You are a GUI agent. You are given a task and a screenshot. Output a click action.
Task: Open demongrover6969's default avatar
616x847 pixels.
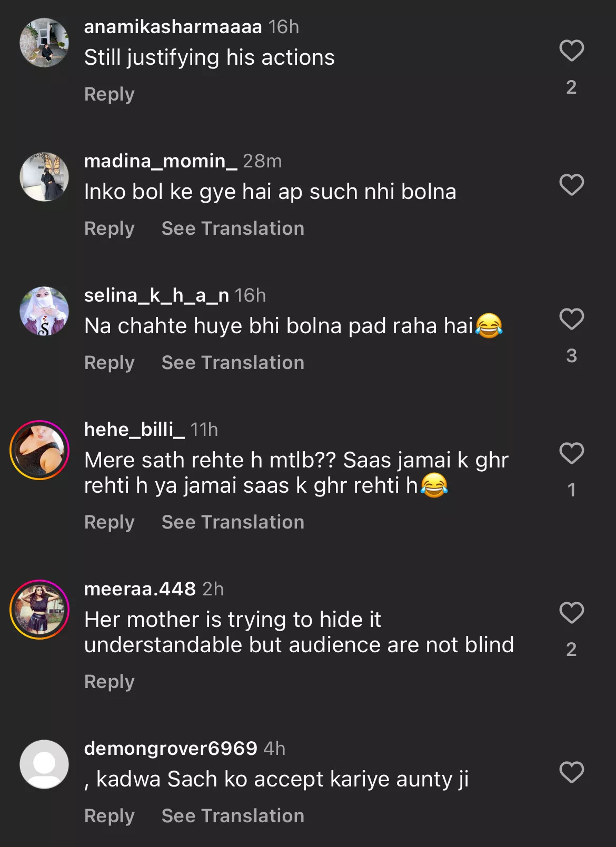coord(44,764)
